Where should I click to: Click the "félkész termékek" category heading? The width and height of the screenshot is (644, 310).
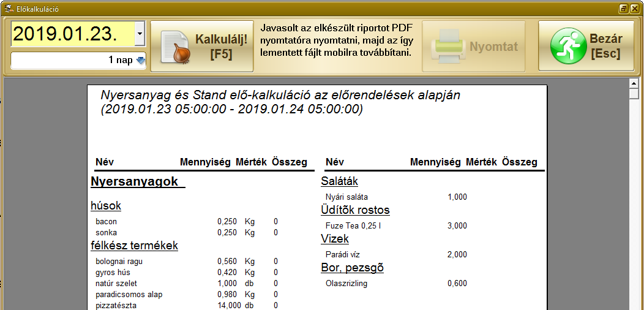134,246
